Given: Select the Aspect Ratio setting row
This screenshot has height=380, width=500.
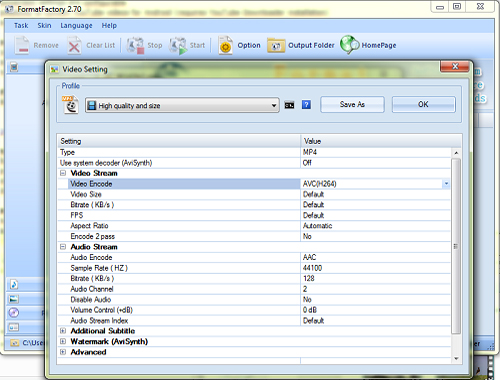Looking at the screenshot, I should point(254,226).
